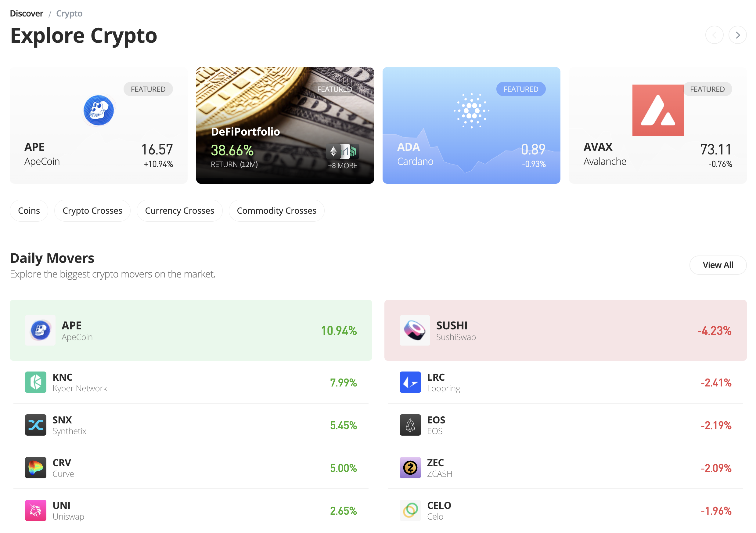Click the SushiSwap name text

[x=456, y=337]
